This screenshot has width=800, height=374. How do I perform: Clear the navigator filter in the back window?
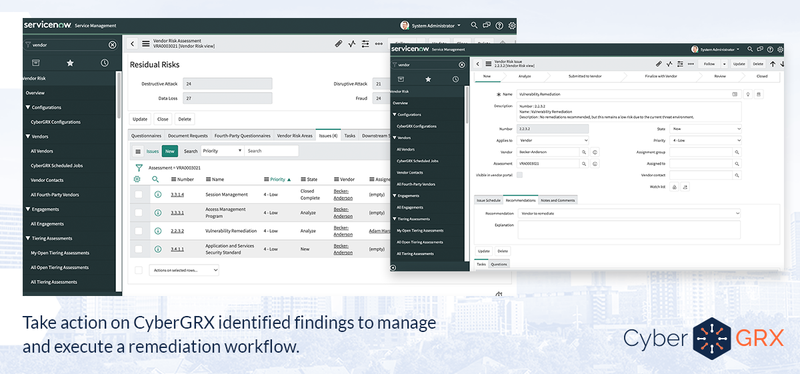pos(112,45)
